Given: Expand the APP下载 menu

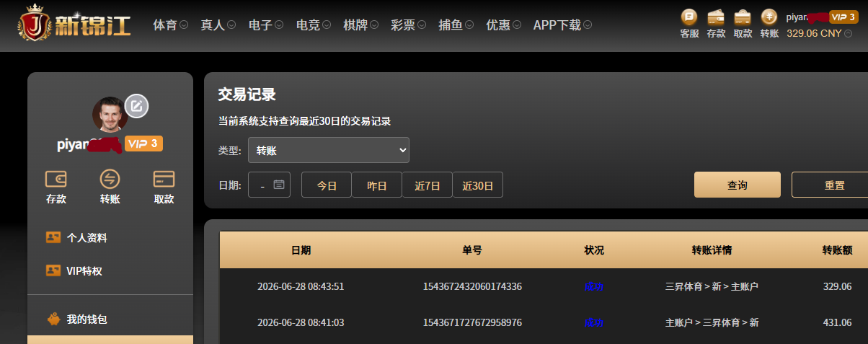Looking at the screenshot, I should coord(563,25).
